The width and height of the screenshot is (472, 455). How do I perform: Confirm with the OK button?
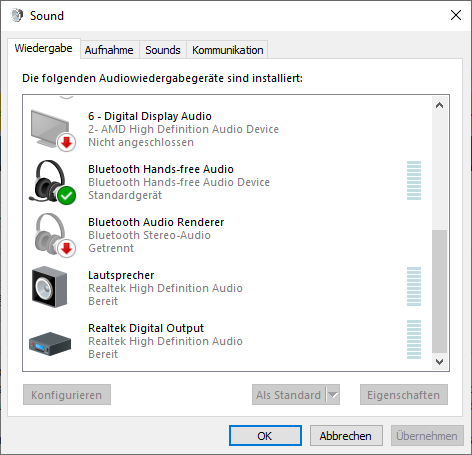click(265, 436)
